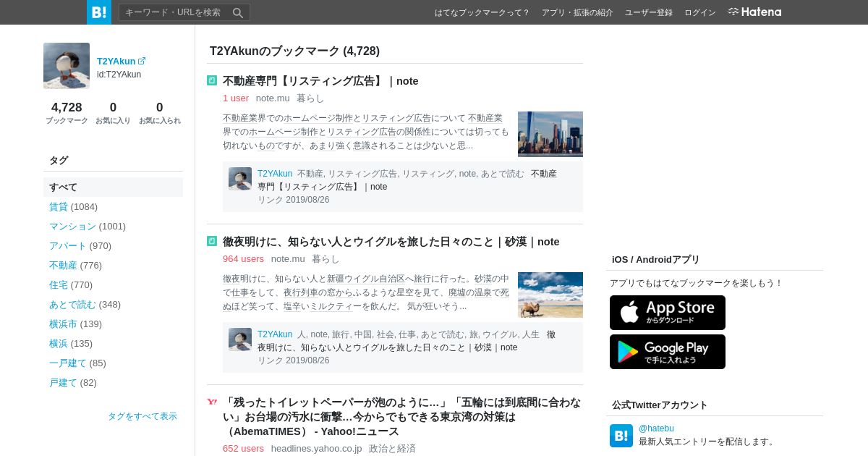Image resolution: width=868 pixels, height=456 pixels.
Task: Open はてなブックマークって？ header link
Action: pos(482,12)
